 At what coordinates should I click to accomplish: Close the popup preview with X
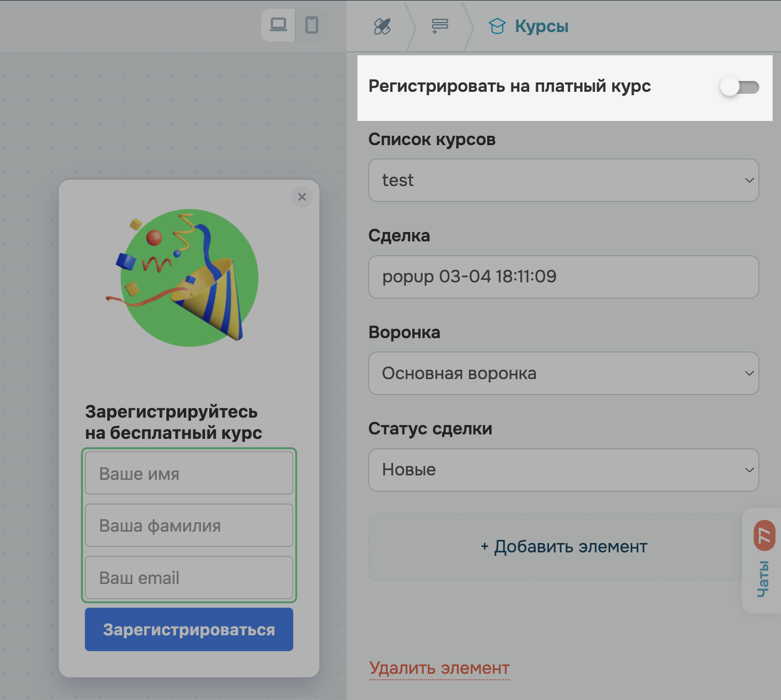(x=302, y=197)
